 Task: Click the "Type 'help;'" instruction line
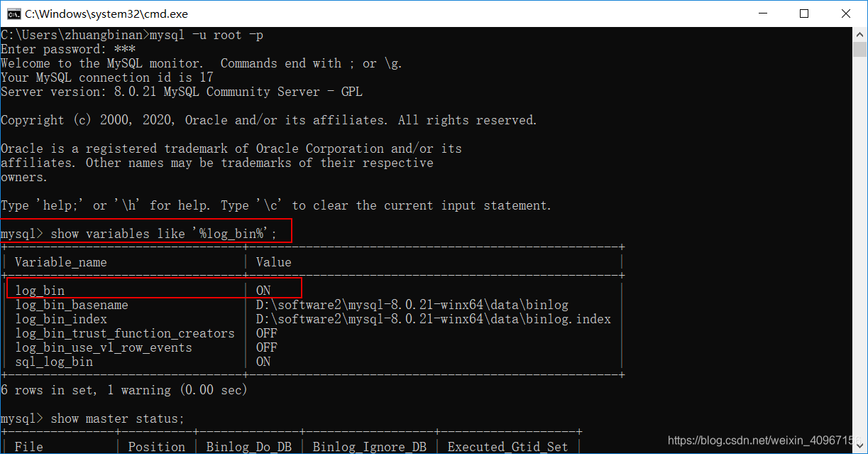coord(276,205)
